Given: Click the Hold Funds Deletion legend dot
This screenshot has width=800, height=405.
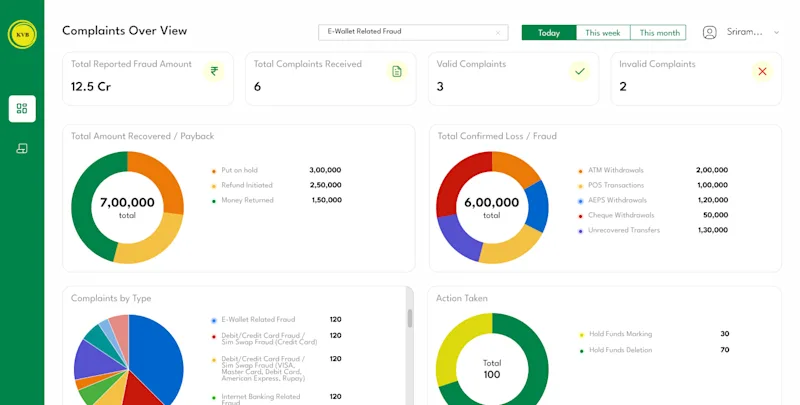Looking at the screenshot, I should 581,351.
